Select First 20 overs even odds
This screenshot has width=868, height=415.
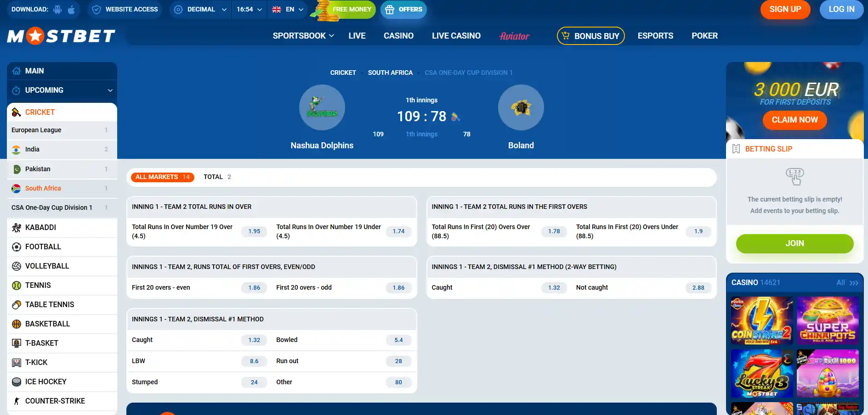tap(254, 288)
